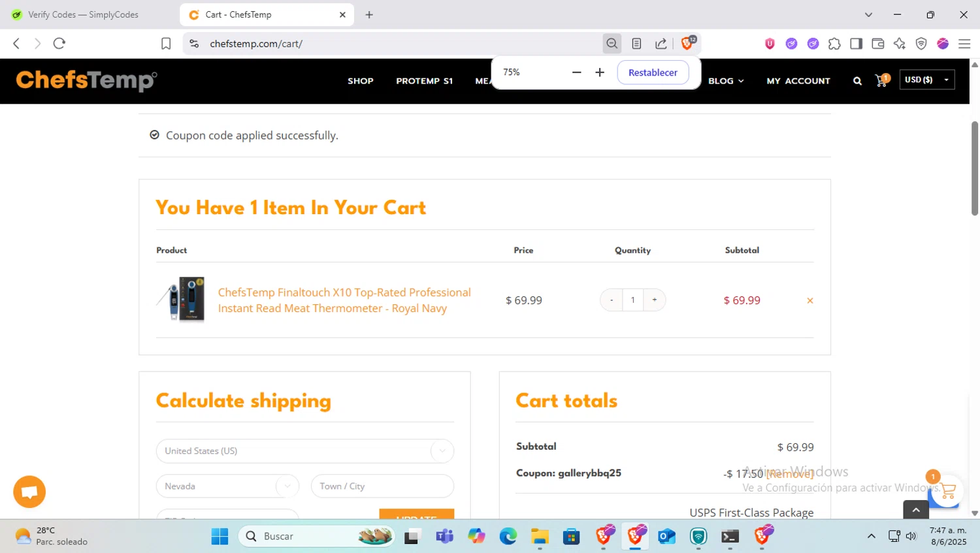Screen dimensions: 980x553
Task: Click the browser forward arrow
Action: tap(37, 44)
